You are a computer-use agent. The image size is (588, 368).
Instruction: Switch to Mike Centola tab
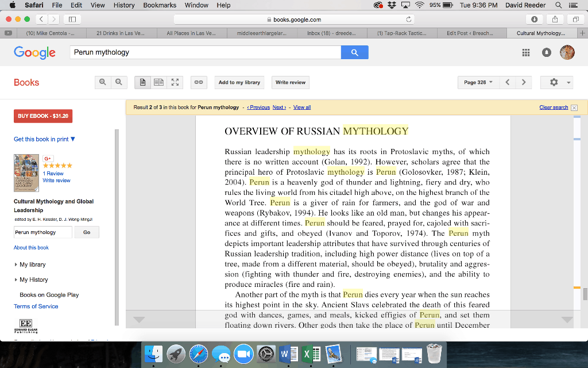50,33
